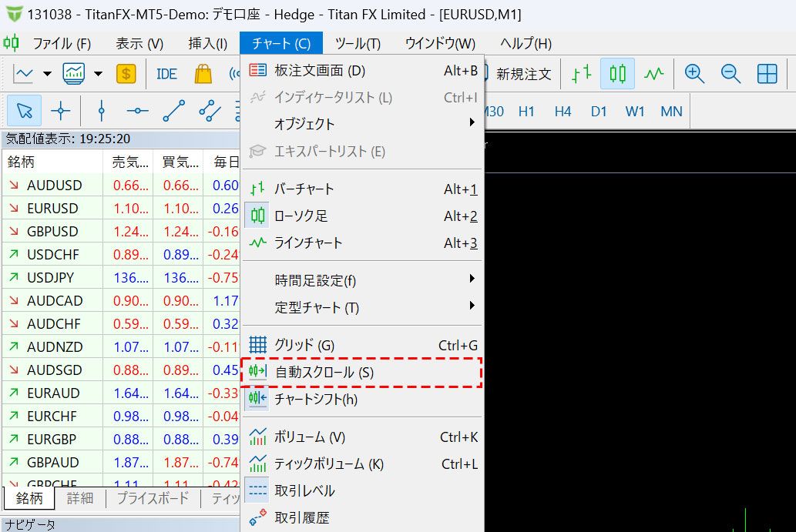Switch timeframe to H4

[563, 112]
